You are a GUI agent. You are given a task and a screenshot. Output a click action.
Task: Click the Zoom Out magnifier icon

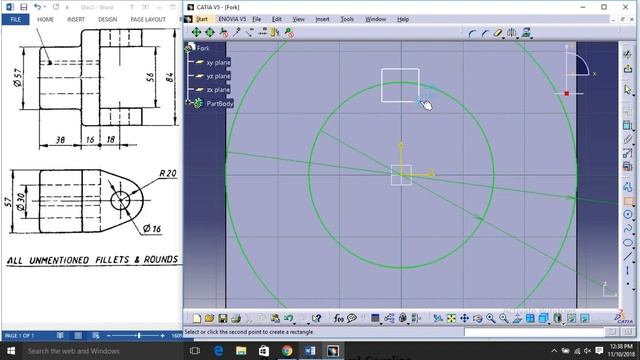503,318
